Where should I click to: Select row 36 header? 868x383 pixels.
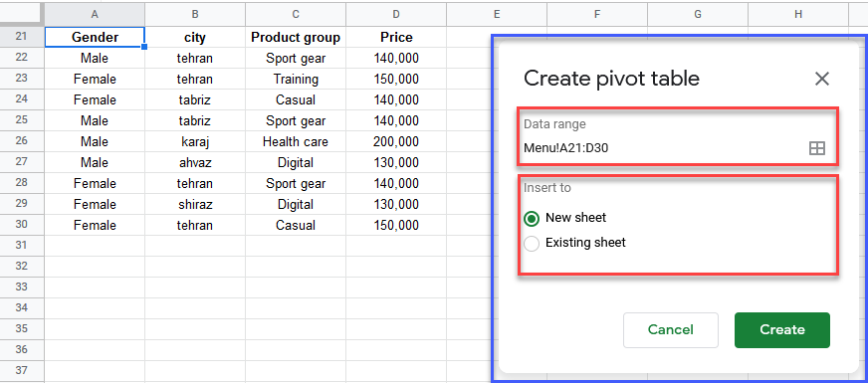[22, 350]
